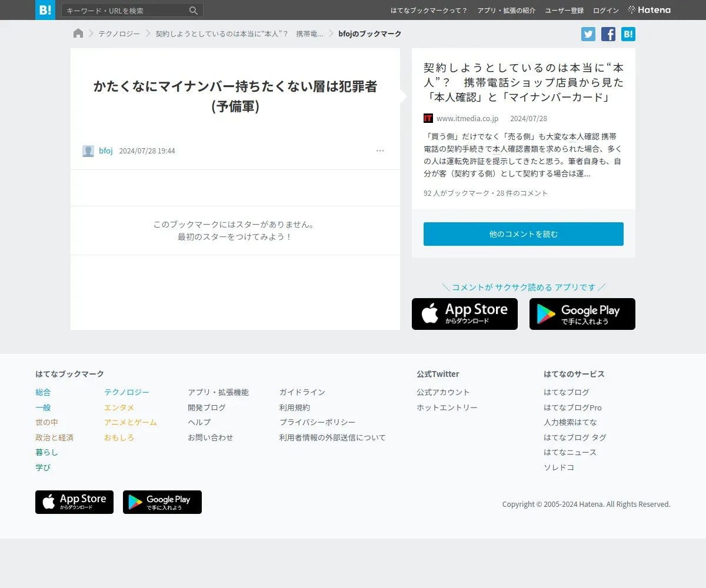Open footer 学び category
The image size is (706, 588).
tap(43, 467)
